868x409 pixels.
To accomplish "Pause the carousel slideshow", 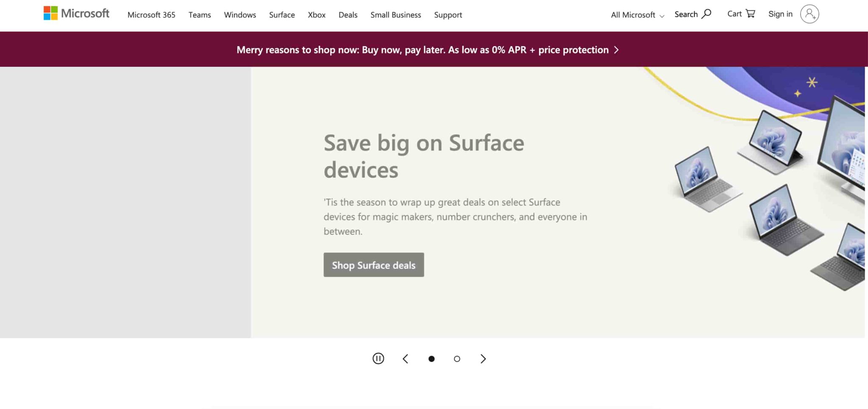I will pyautogui.click(x=378, y=359).
